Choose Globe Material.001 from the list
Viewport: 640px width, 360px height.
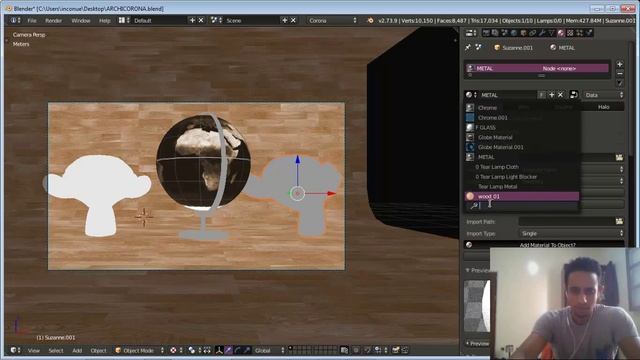522,147
